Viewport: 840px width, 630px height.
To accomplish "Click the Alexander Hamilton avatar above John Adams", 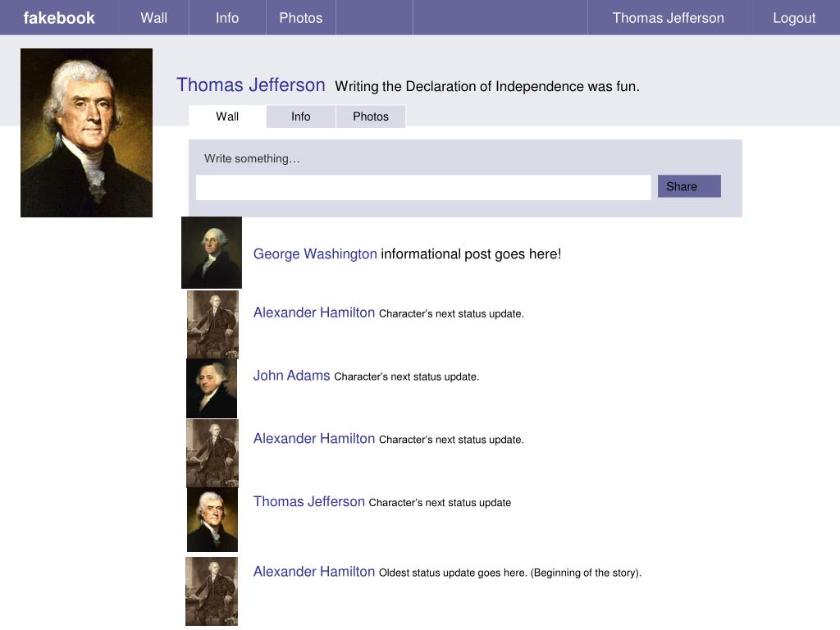I will [212, 324].
